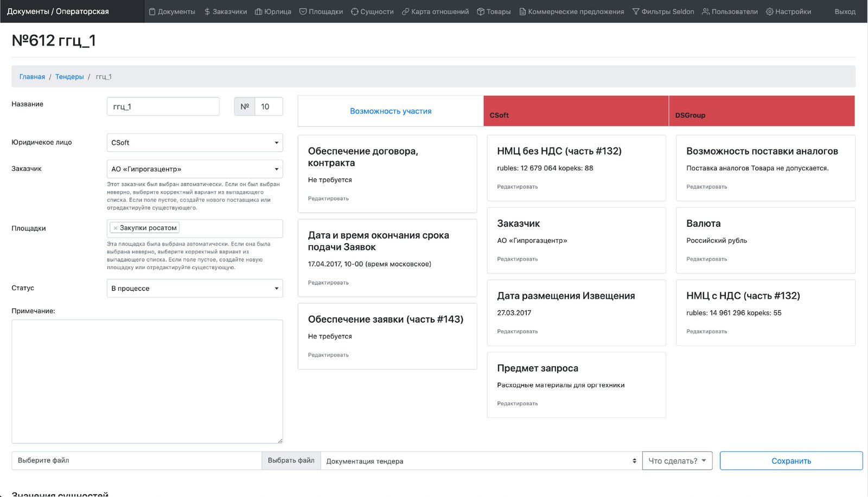Select the red DSGroup tab

pos(761,111)
